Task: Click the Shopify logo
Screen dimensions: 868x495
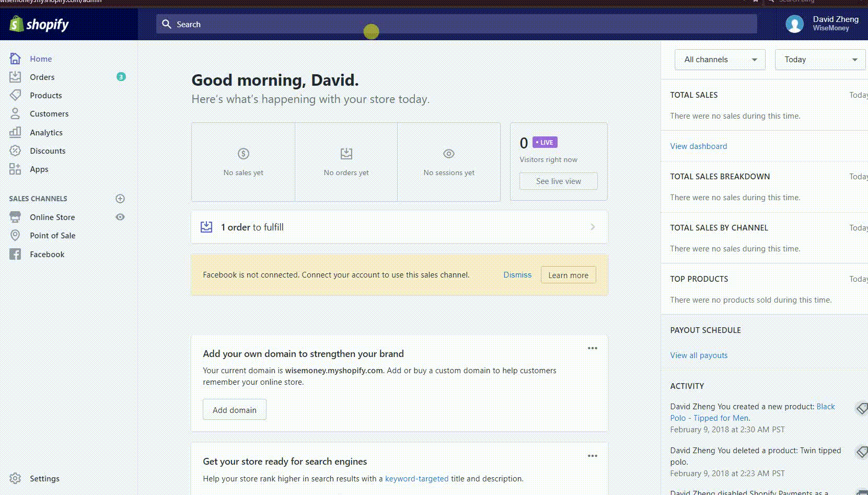Action: click(x=39, y=24)
